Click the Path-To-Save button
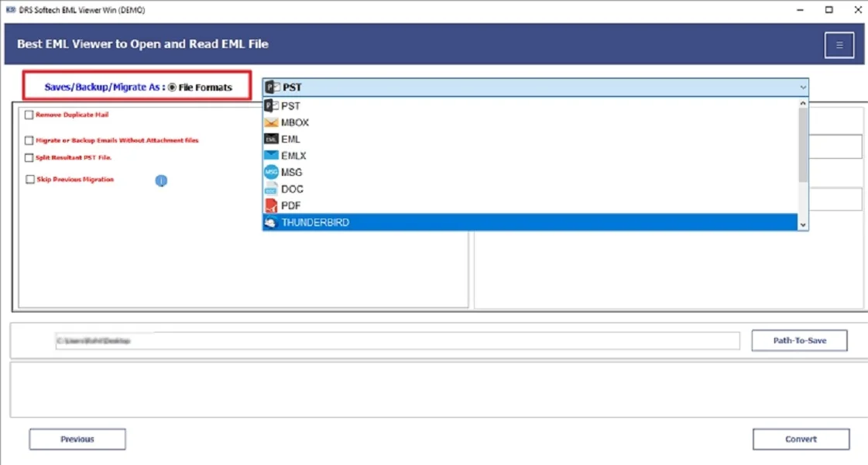This screenshot has width=868, height=465. click(799, 339)
